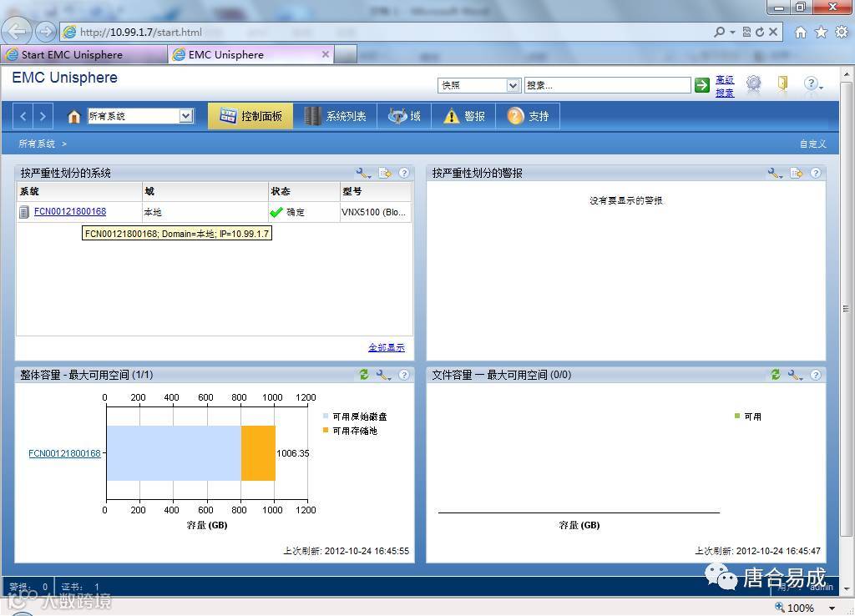Open the 所有系统 system selector dropdown
Viewport: 855px width, 616px height.
click(x=186, y=116)
